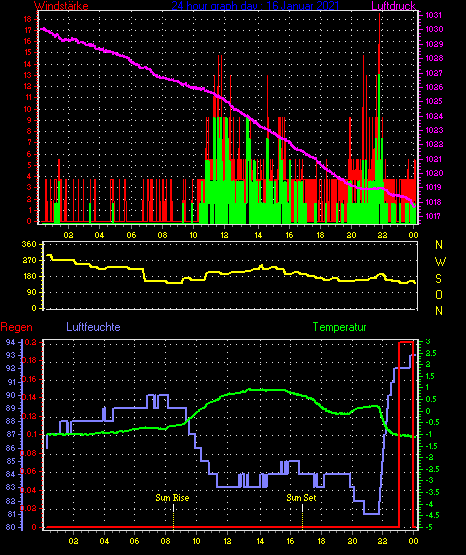
Task: Click temperature axis value "-3.5"
Action: click(x=432, y=492)
